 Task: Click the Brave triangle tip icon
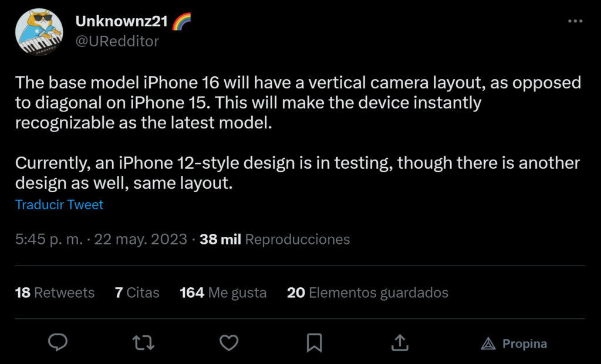click(x=488, y=343)
